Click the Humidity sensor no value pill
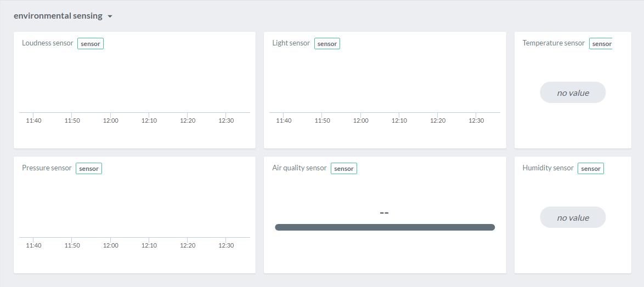Image resolution: width=644 pixels, height=287 pixels. tap(573, 217)
